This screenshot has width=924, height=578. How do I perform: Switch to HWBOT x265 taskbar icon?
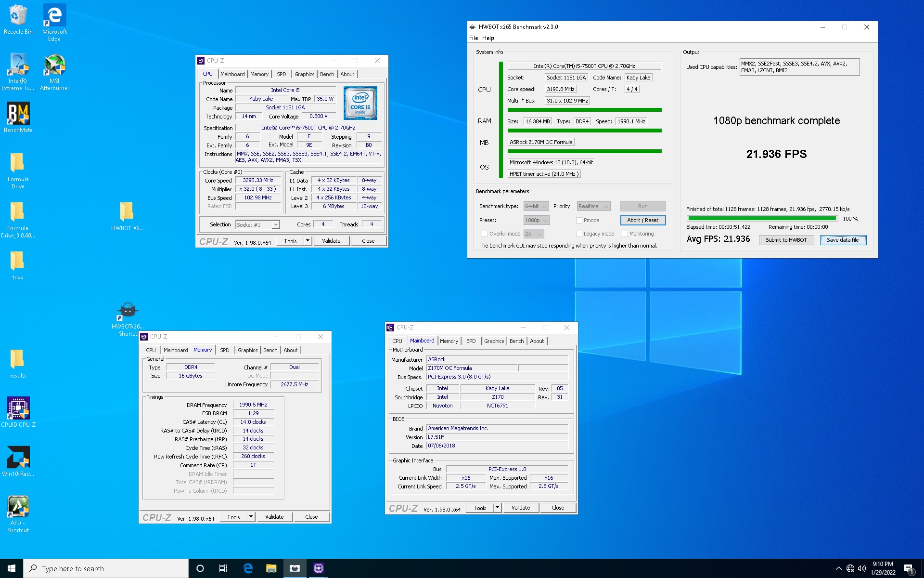(x=295, y=568)
